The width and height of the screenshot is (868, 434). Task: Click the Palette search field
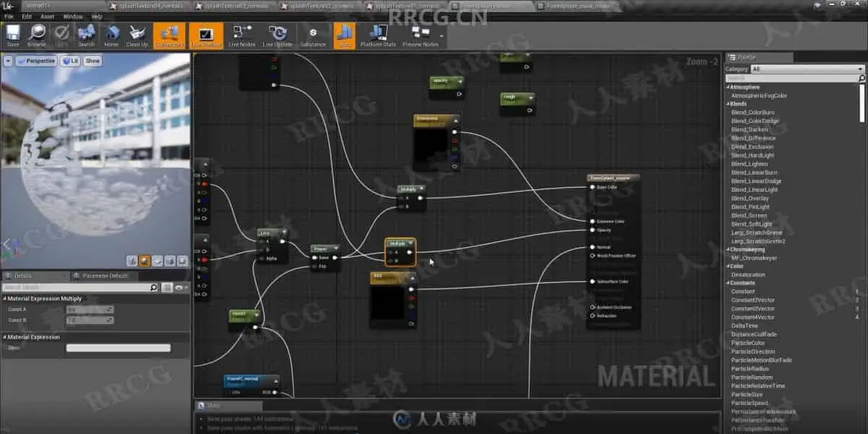point(795,78)
